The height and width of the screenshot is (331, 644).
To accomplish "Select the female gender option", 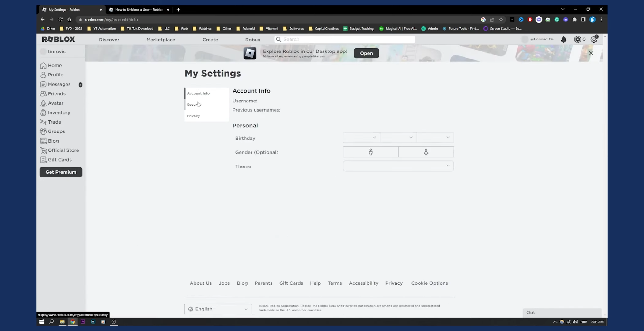I will click(426, 152).
